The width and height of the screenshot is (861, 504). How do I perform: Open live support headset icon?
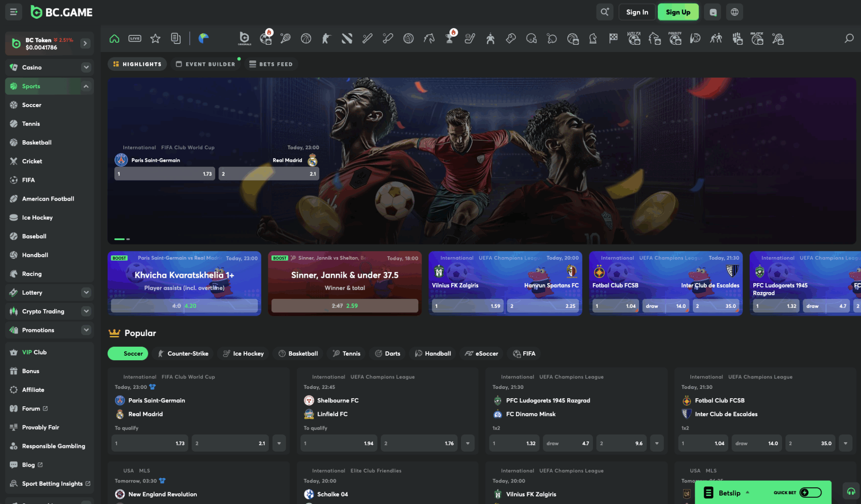click(851, 491)
